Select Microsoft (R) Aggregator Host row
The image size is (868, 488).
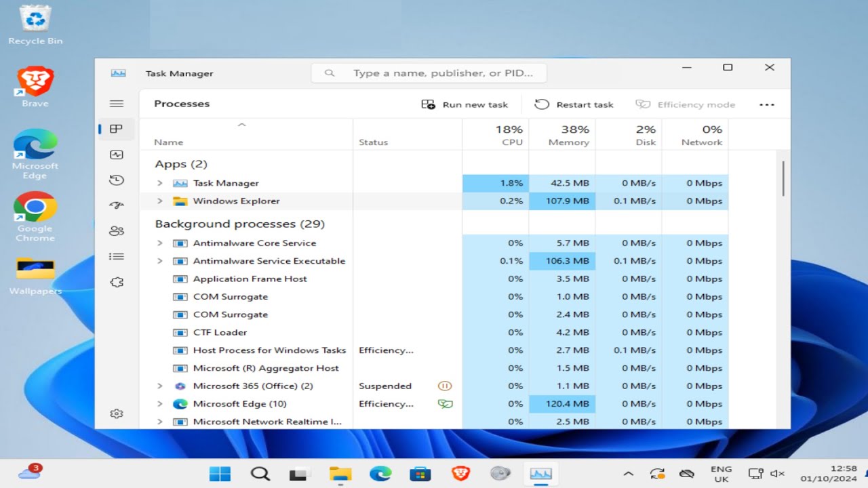[434, 368]
